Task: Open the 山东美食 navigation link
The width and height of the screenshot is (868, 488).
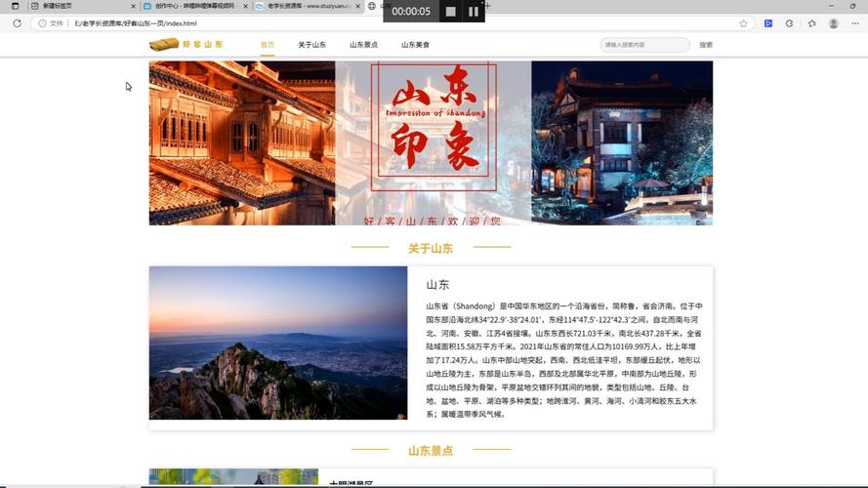Action: pyautogui.click(x=415, y=45)
